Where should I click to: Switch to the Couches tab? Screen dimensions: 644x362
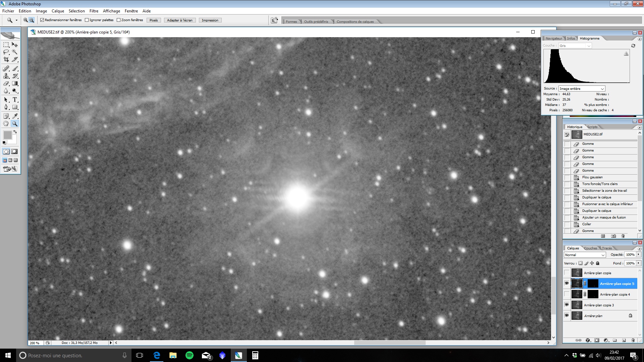tap(590, 248)
